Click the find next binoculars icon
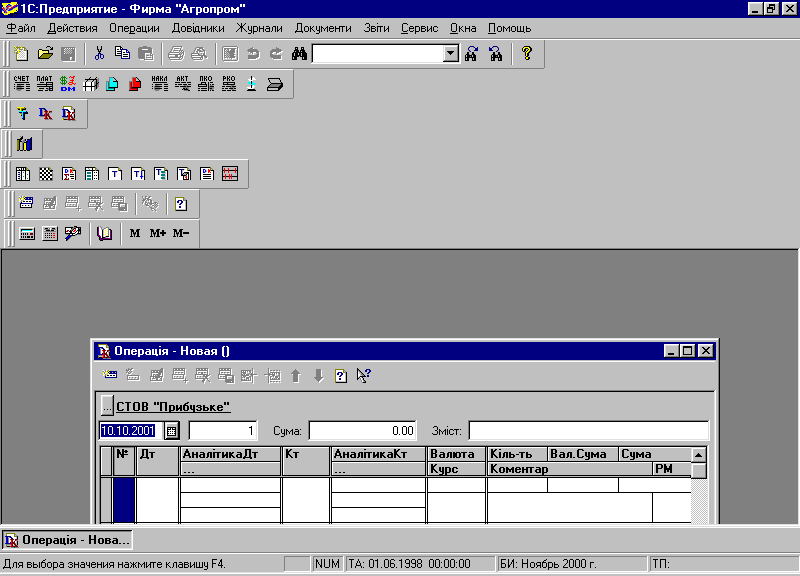800x576 pixels. tap(471, 54)
